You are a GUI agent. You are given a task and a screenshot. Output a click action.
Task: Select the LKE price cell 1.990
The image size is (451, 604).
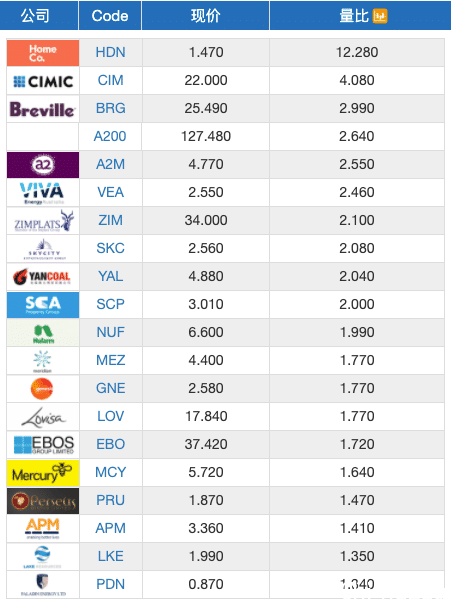[x=206, y=556]
